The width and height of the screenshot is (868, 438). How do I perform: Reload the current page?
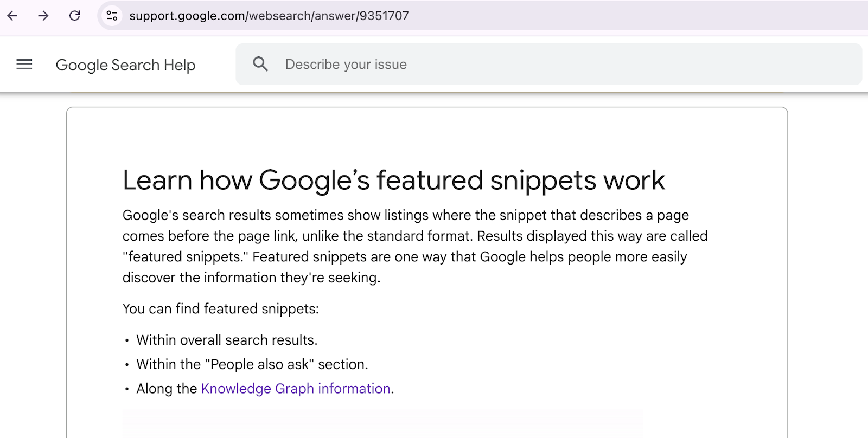coord(75,16)
